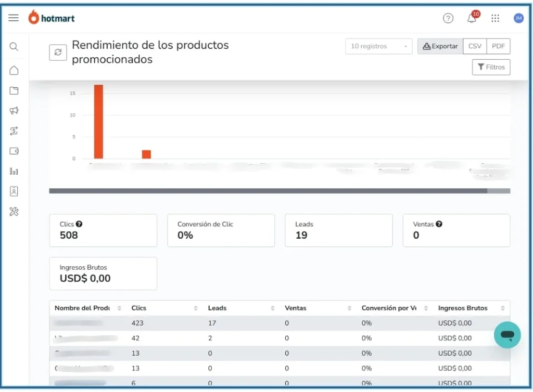Open the apps grid menu icon
The height and width of the screenshot is (392, 533).
495,18
